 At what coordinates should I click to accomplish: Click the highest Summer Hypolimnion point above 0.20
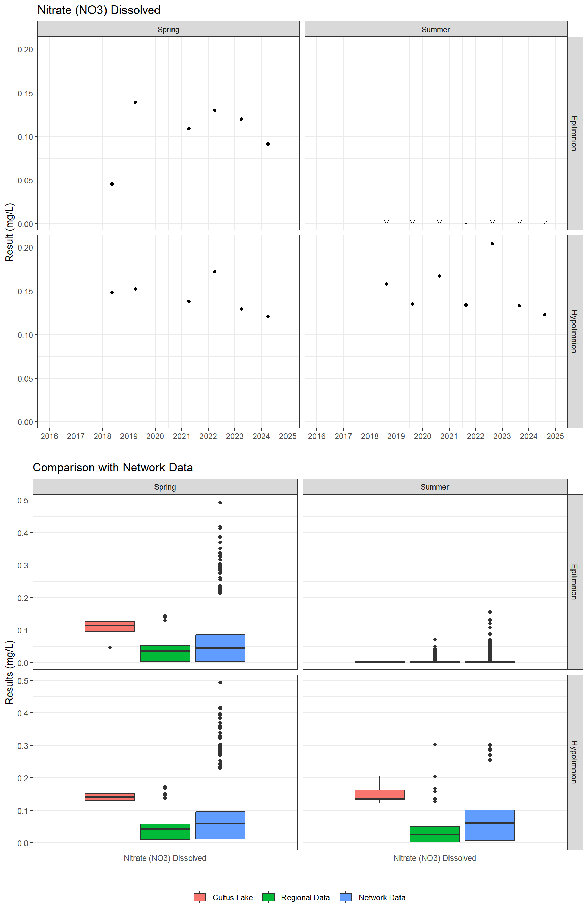(x=492, y=244)
